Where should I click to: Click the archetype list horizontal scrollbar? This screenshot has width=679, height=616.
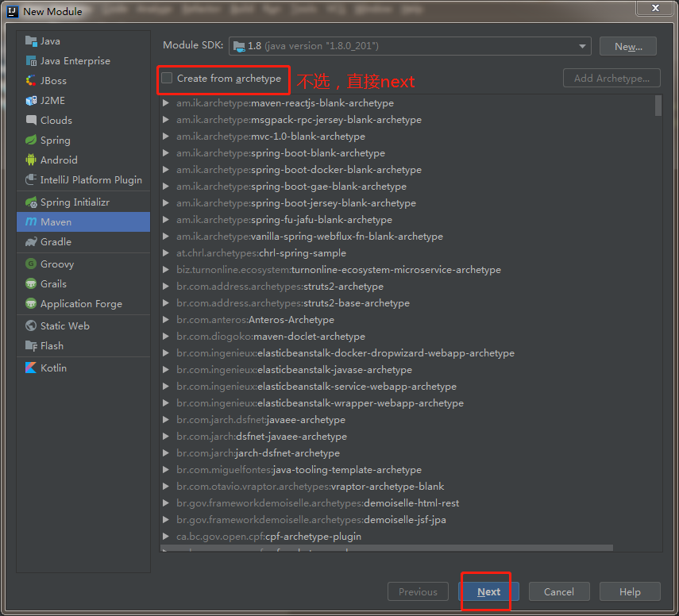[387, 548]
